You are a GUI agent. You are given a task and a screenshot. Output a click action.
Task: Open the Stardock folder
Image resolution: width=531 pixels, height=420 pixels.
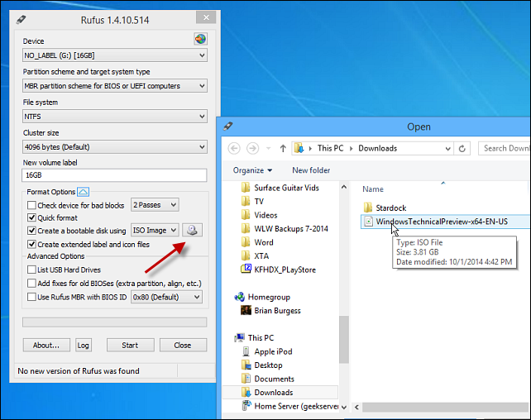[x=390, y=207]
